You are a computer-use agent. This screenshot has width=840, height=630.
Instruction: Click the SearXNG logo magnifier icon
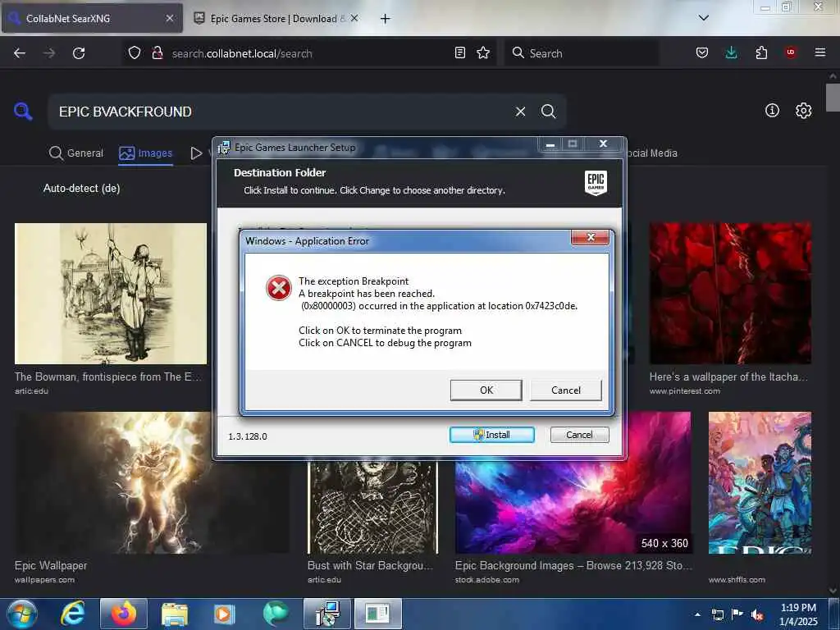pos(22,111)
